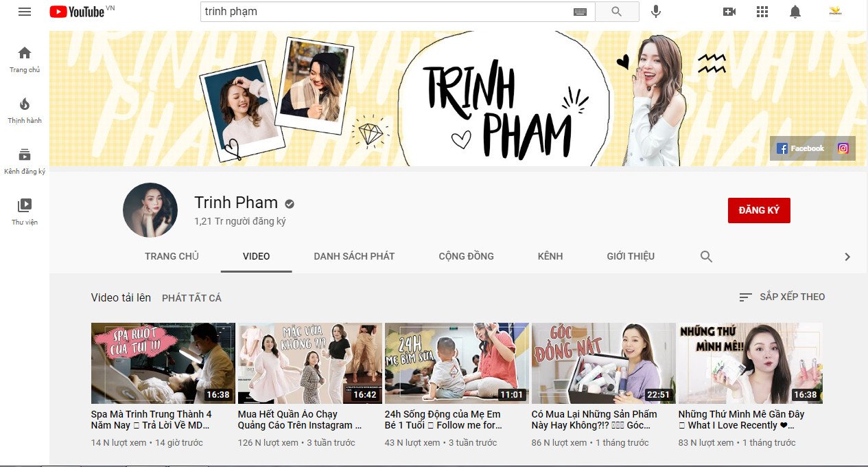Click the Video tải lên heading
This screenshot has width=868, height=467.
[121, 297]
